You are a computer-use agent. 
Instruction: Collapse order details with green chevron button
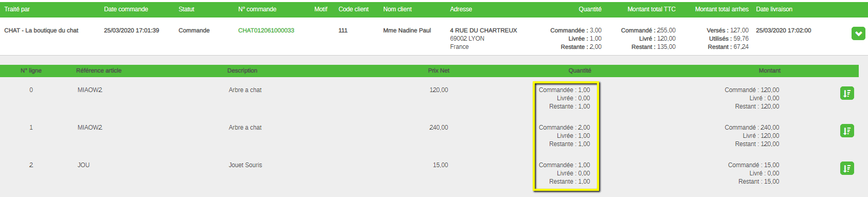coord(858,33)
